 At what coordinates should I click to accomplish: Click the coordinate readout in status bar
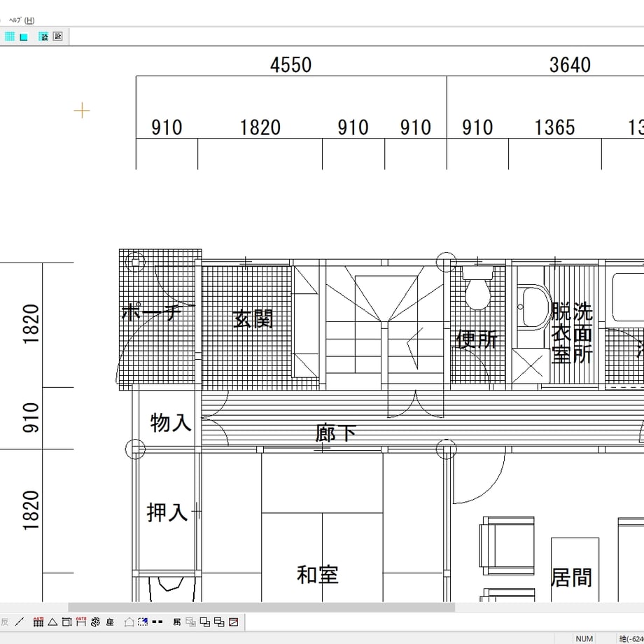point(631,638)
